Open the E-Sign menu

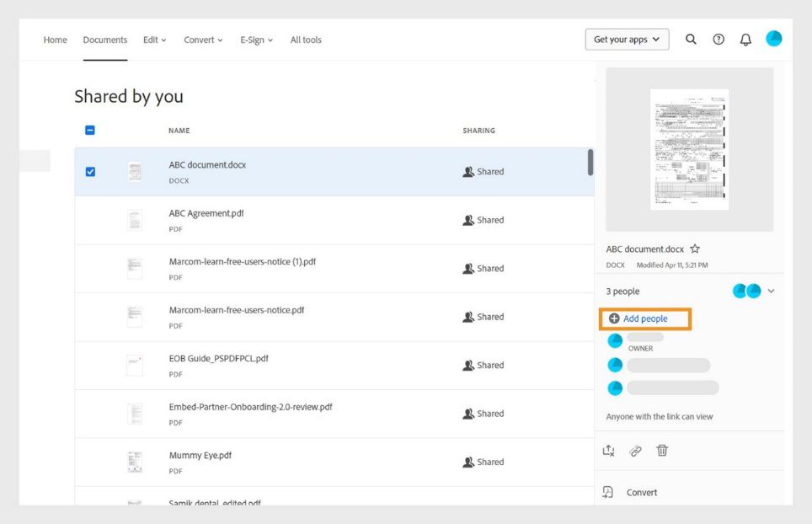click(x=256, y=40)
